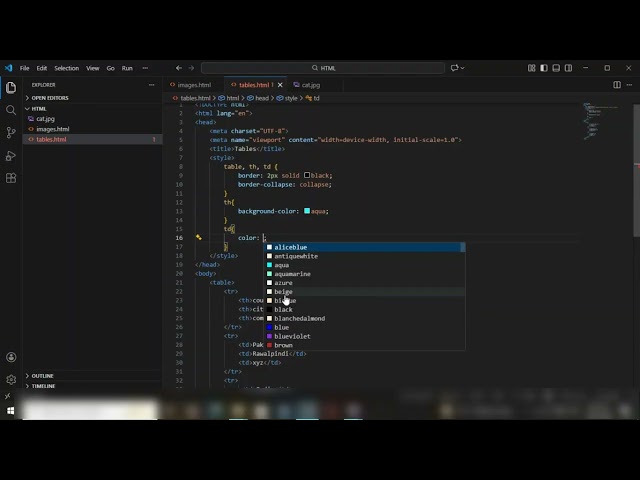
Task: Open the Extensions view
Action: point(11,178)
